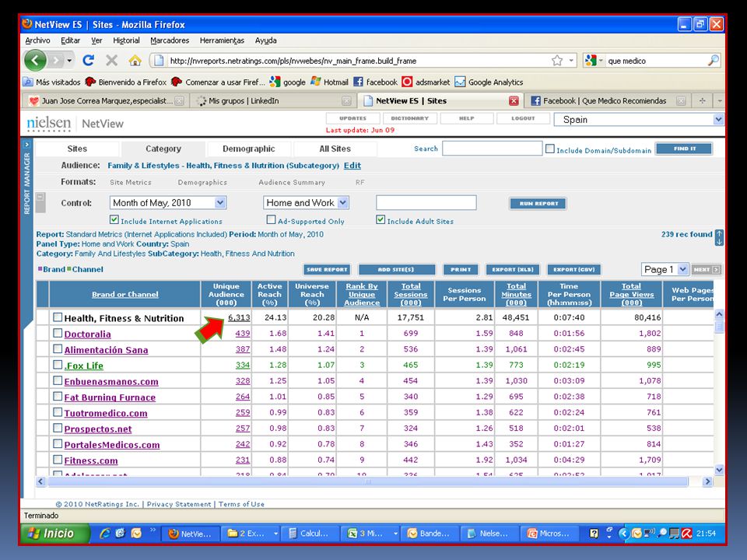
Task: Switch to the All Sites tab
Action: pos(335,149)
